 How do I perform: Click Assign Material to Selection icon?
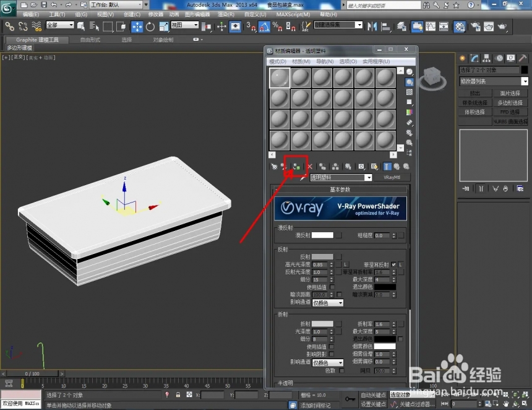point(296,167)
